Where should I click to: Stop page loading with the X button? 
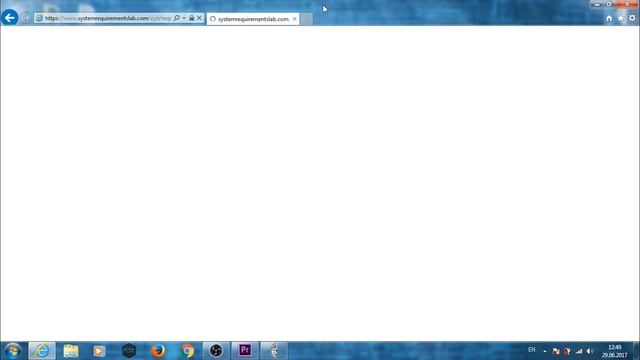tap(199, 18)
